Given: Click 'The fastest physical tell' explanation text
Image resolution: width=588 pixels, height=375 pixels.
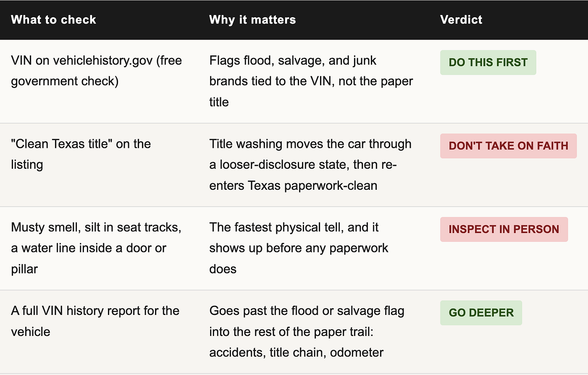Looking at the screenshot, I should tap(299, 248).
